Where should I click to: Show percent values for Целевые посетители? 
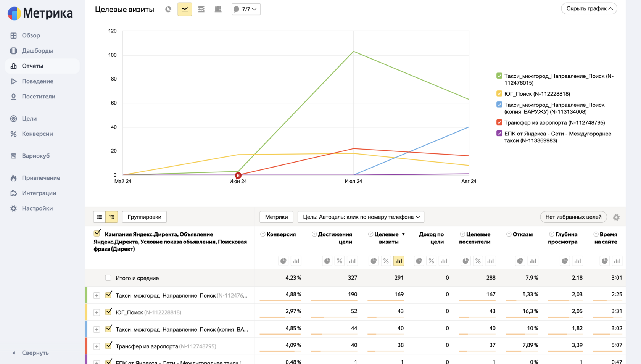(478, 261)
